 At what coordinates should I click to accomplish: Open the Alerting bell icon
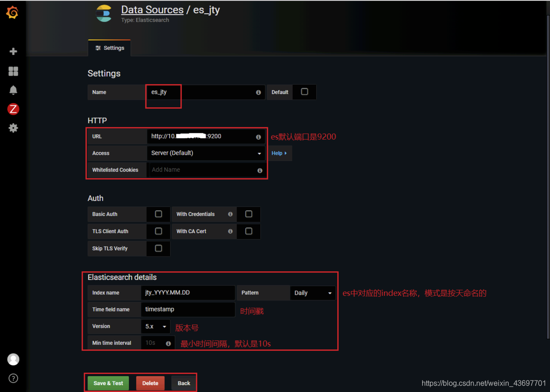coord(13,90)
